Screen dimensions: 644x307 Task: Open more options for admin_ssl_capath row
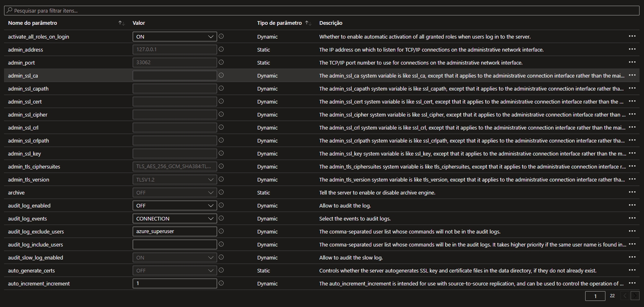click(x=632, y=88)
